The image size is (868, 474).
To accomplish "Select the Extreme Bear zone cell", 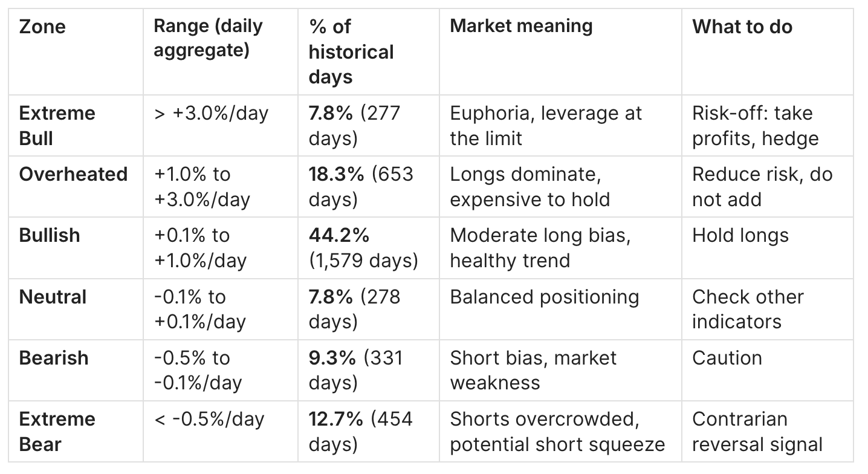I will (x=57, y=432).
